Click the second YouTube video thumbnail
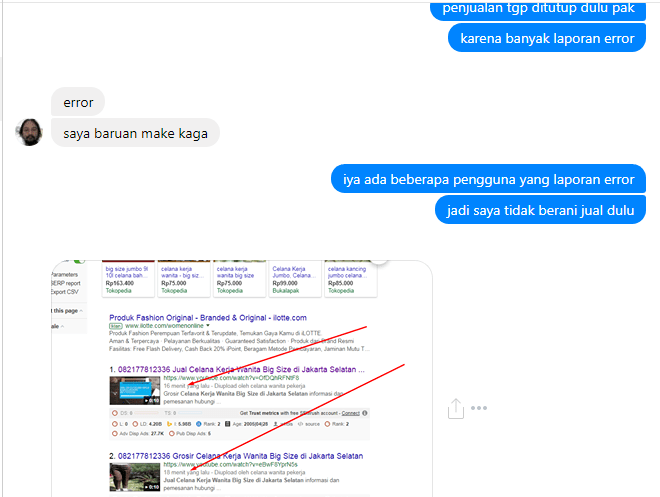 pos(135,477)
